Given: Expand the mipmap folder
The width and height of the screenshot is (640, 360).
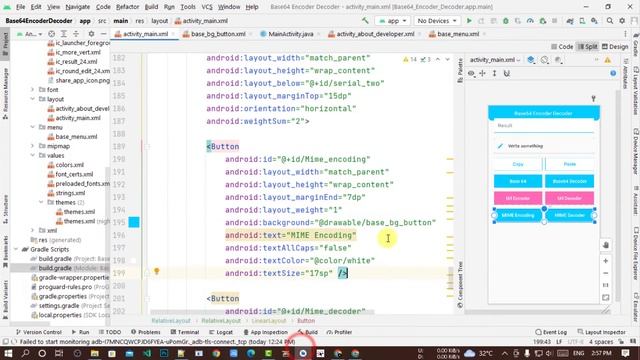Looking at the screenshot, I should click(x=32, y=146).
